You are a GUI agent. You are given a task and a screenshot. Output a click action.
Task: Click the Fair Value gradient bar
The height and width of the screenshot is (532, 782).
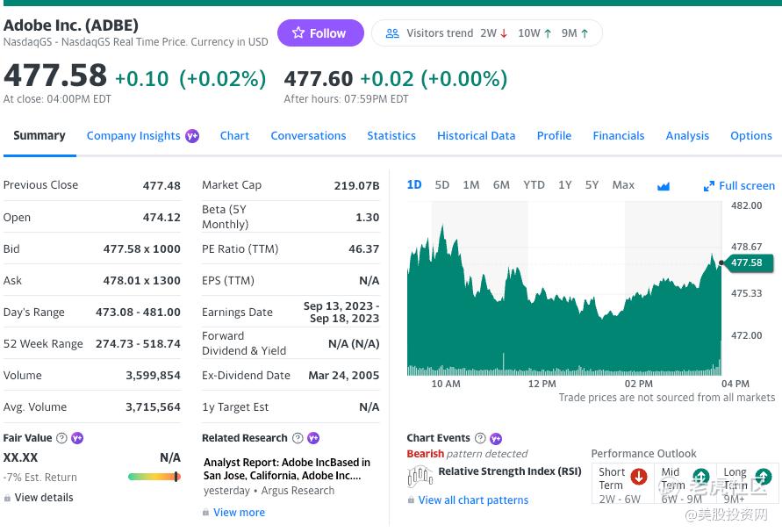pos(154,477)
